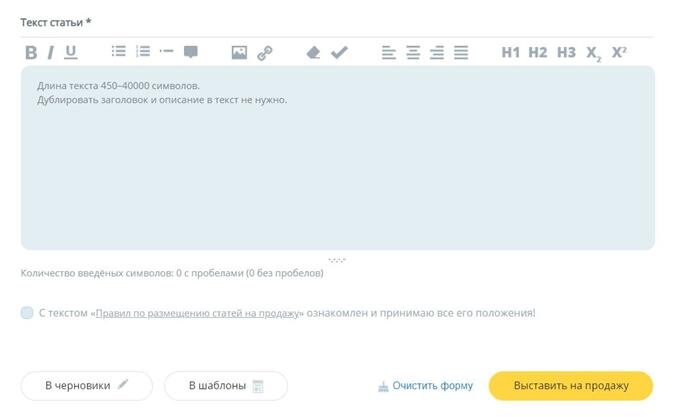680x417 pixels.
Task: Align text to the left
Action: click(389, 52)
